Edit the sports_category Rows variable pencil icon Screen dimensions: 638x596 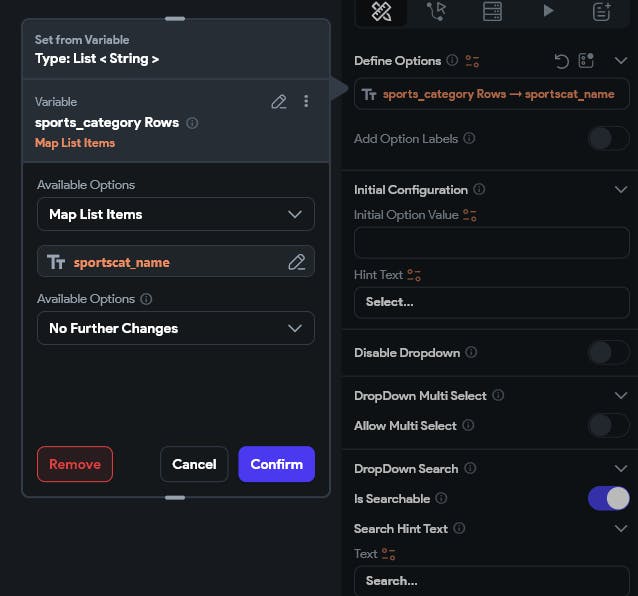coord(279,102)
